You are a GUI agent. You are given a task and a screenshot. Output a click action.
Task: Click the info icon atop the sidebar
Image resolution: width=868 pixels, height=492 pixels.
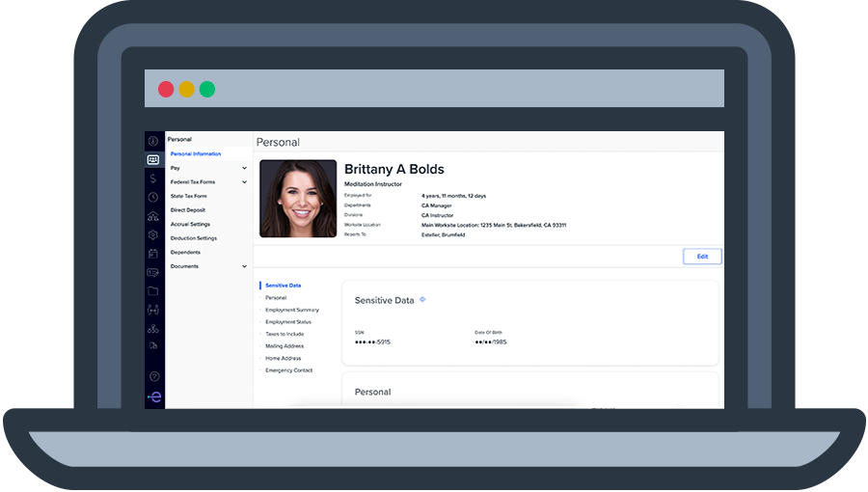click(x=153, y=142)
